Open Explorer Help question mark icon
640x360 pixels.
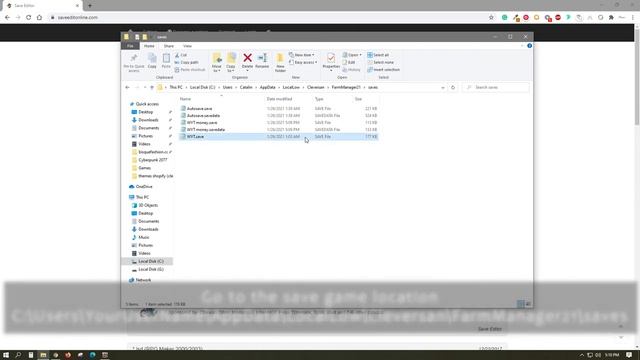click(529, 46)
